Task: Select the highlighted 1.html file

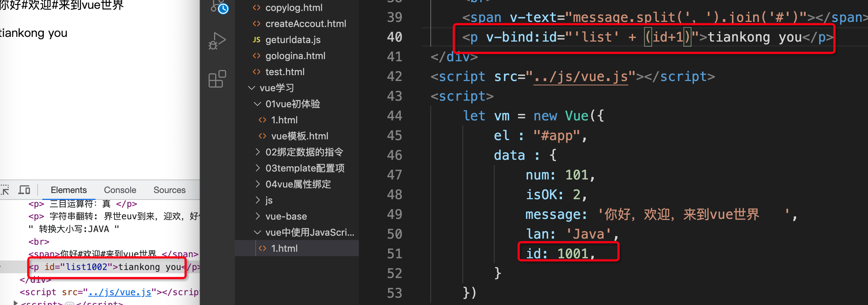Action: click(x=297, y=248)
